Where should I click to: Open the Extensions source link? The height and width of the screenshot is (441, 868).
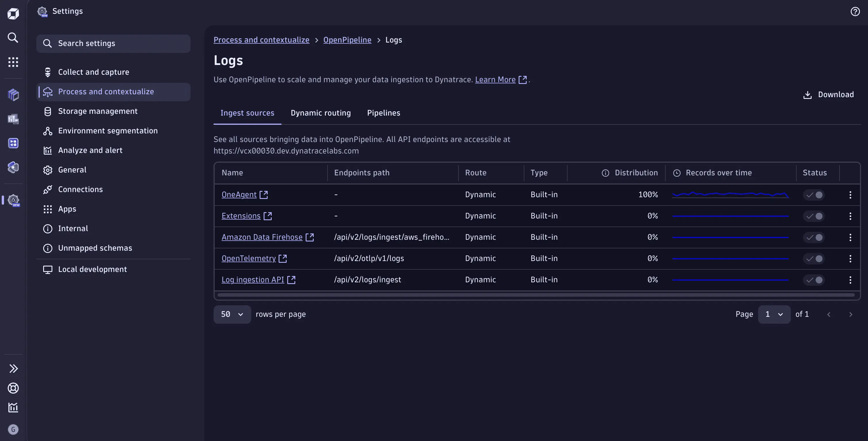click(241, 216)
